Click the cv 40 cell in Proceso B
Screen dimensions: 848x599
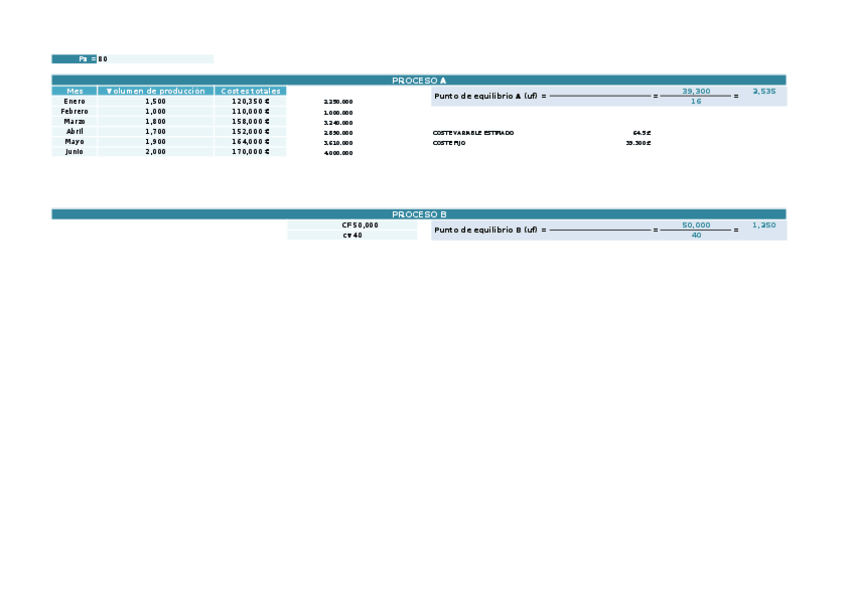(353, 235)
